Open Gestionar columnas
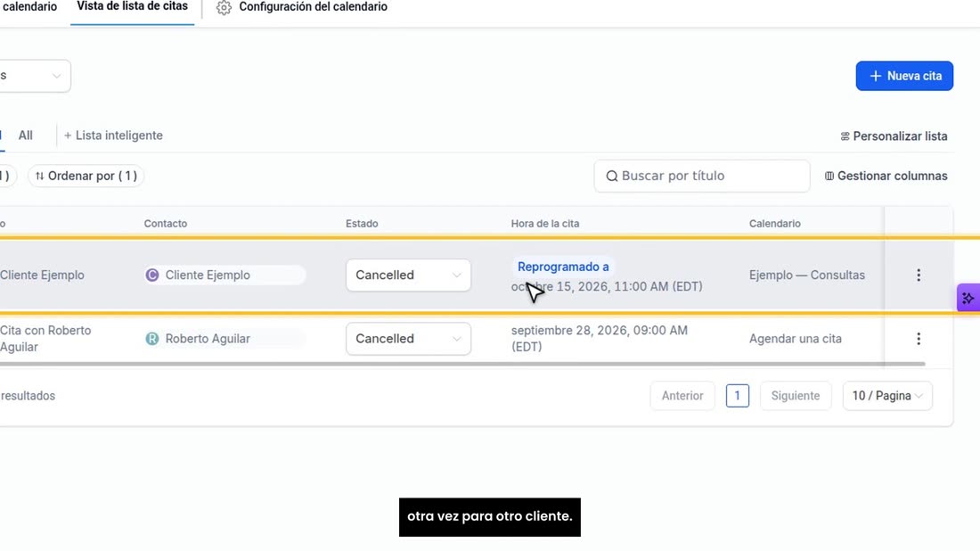 [886, 177]
